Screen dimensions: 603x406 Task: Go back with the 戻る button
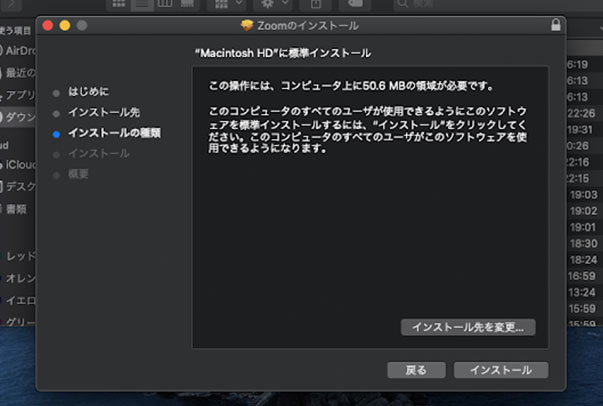click(x=416, y=370)
